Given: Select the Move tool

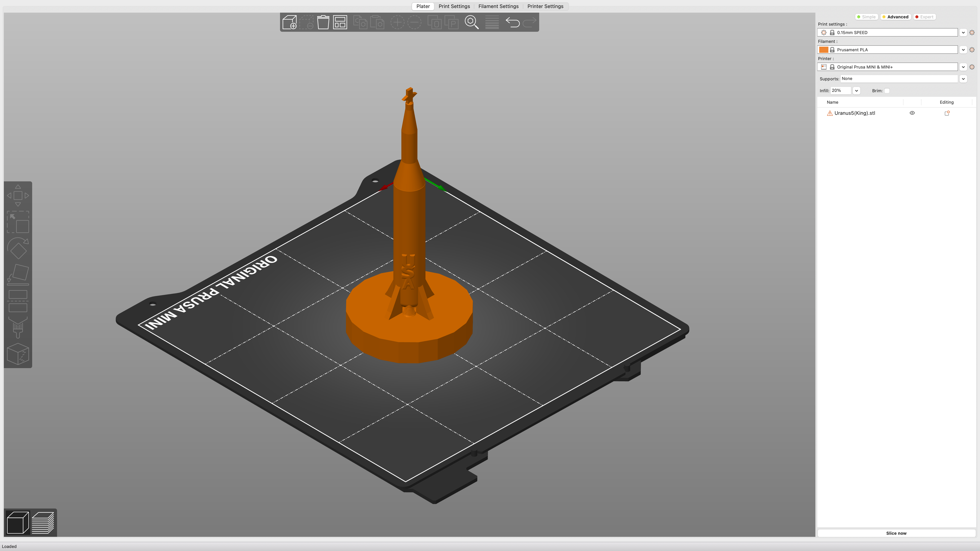Looking at the screenshot, I should click(18, 196).
